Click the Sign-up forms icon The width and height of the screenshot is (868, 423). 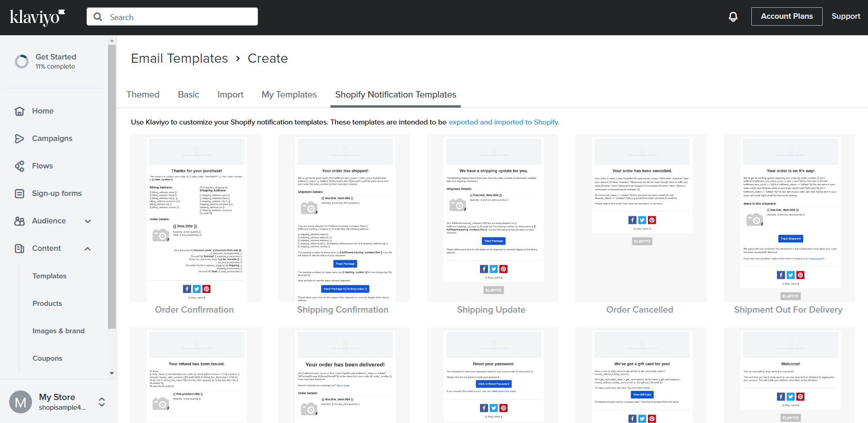coord(19,194)
